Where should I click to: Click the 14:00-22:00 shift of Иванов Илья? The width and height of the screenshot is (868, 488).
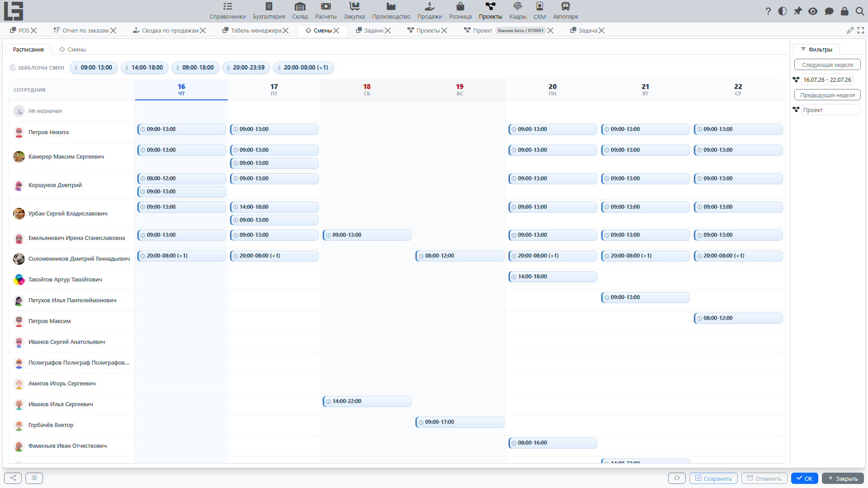point(367,401)
